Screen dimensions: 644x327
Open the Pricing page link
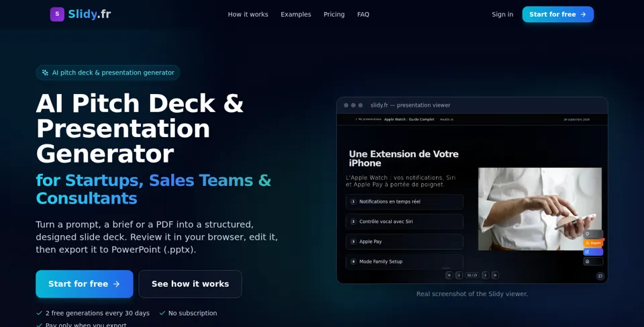tap(334, 14)
